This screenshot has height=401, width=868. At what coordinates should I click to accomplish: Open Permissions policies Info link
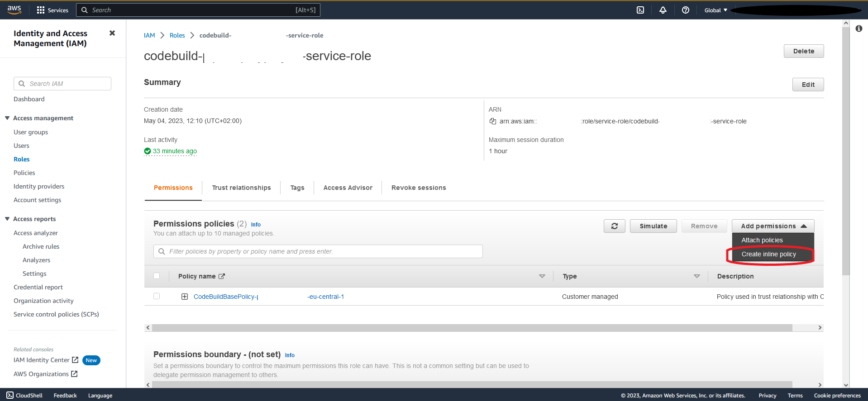256,225
